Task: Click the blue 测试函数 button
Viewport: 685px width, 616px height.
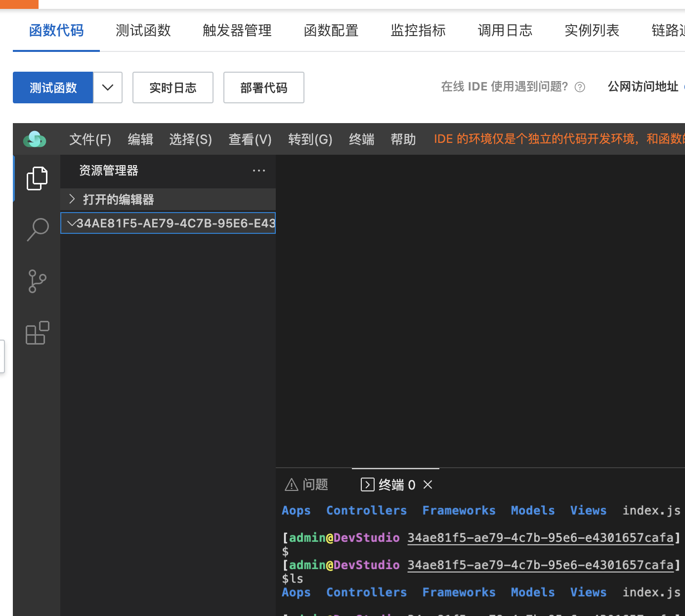Action: click(53, 88)
